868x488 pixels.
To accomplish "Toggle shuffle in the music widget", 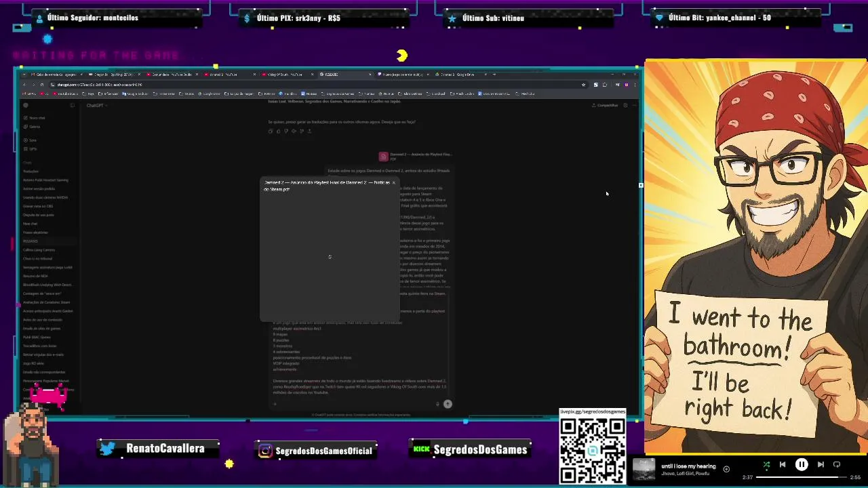I will [x=766, y=464].
